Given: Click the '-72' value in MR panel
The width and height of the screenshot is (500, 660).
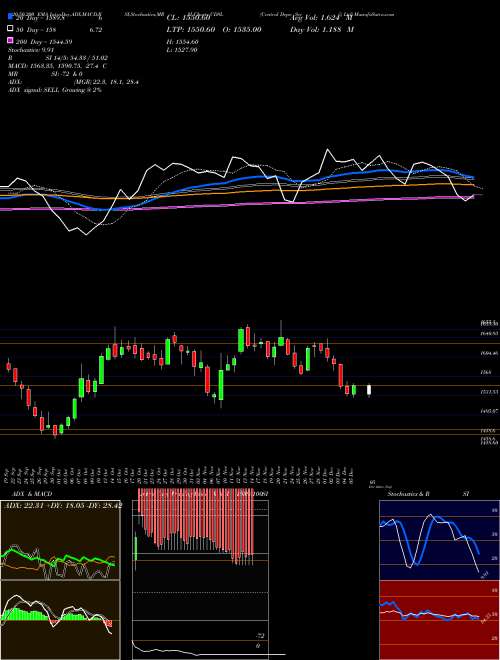Looking at the screenshot, I should (260, 636).
